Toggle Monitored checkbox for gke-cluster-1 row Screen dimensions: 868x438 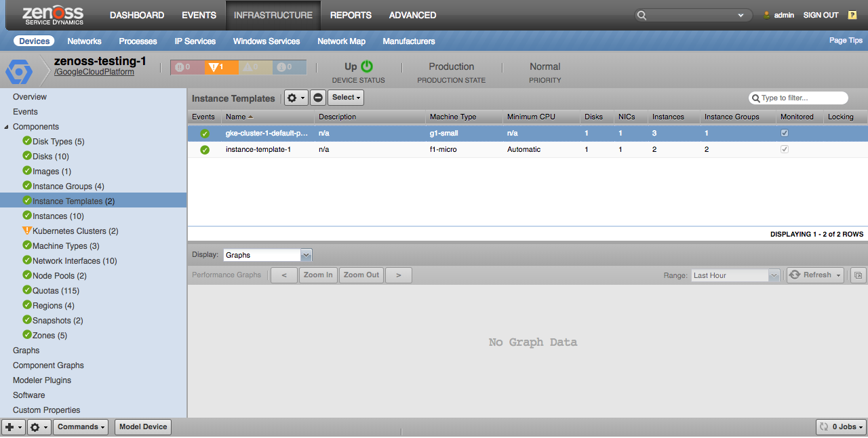pyautogui.click(x=785, y=134)
